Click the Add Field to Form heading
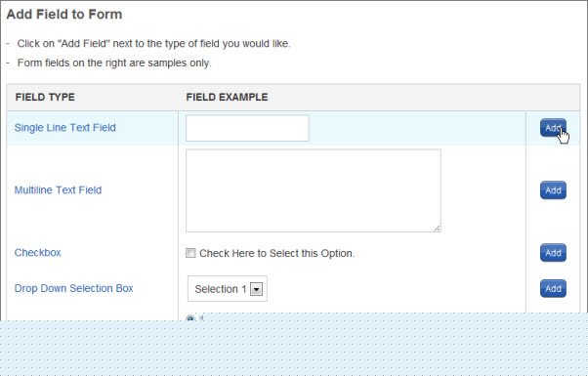The width and height of the screenshot is (588, 376). pyautogui.click(x=64, y=15)
